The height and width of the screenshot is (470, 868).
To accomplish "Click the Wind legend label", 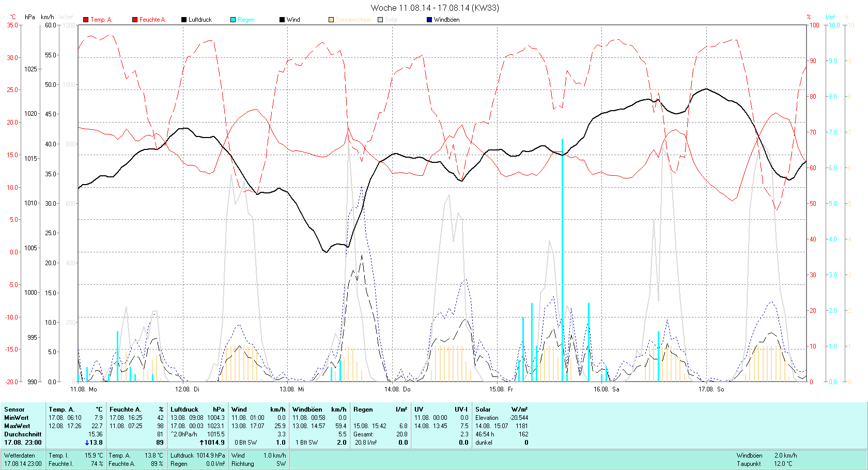I will coord(293,20).
